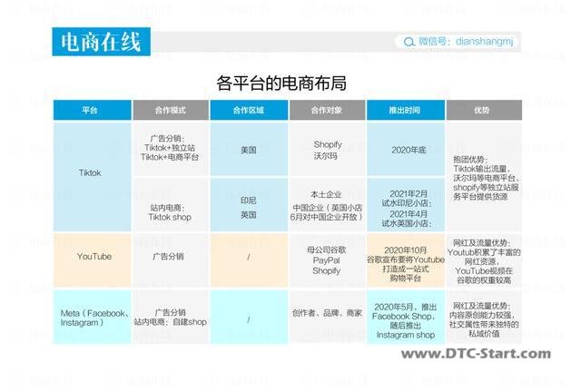Click the 2020年底 launch time cell

pyautogui.click(x=406, y=149)
